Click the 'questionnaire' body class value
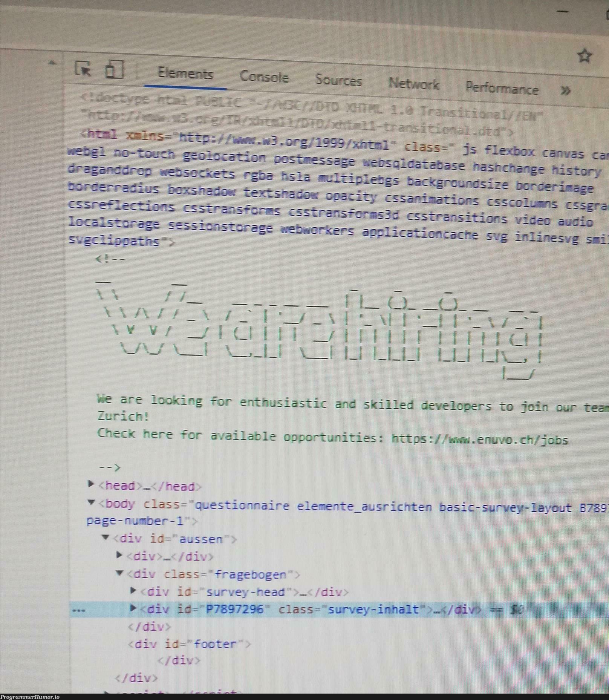The image size is (609, 700). [242, 505]
